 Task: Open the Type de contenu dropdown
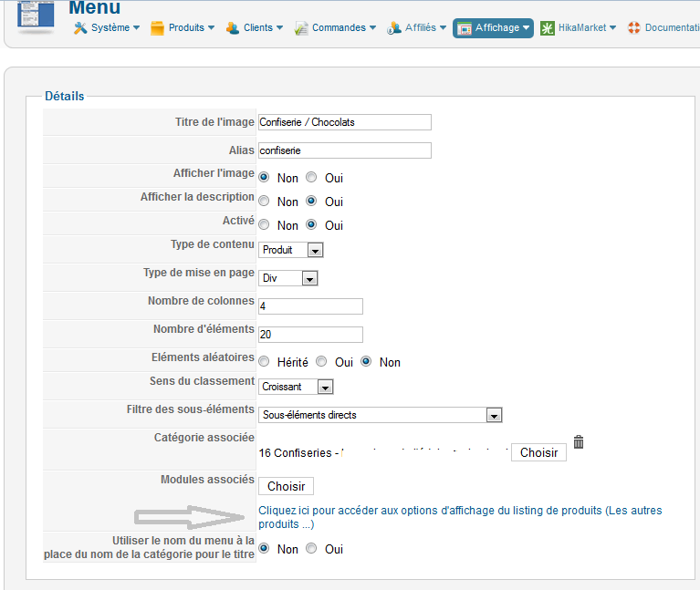click(x=290, y=250)
